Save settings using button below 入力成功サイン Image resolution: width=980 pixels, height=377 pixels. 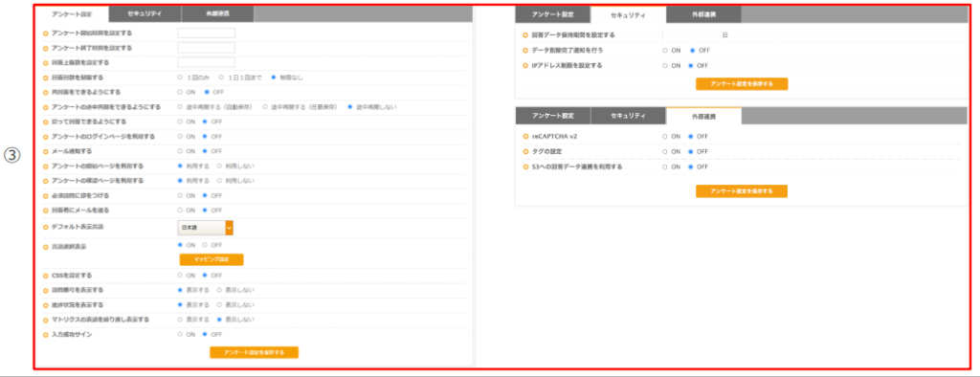(x=254, y=353)
